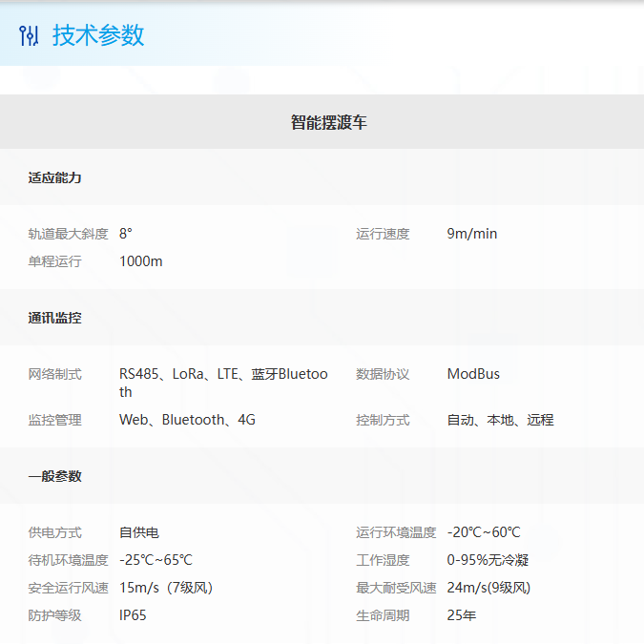Click the ModBus data protocol value
This screenshot has height=644, width=644.
click(472, 374)
